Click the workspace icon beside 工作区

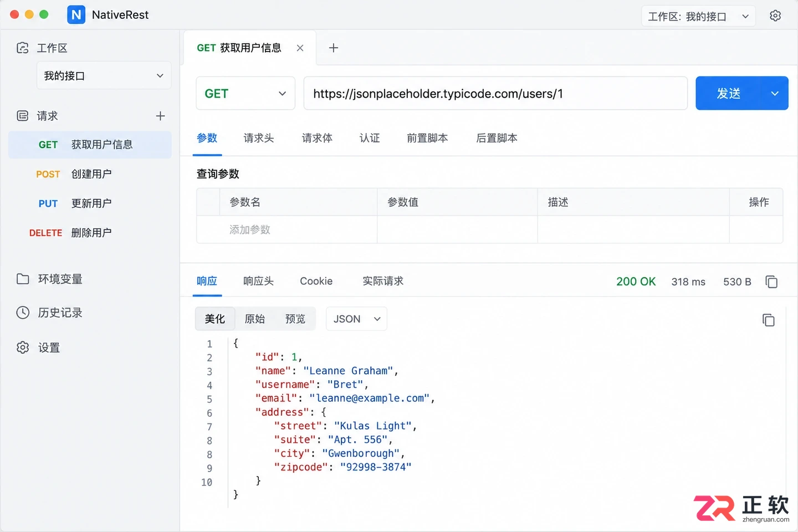coord(23,48)
